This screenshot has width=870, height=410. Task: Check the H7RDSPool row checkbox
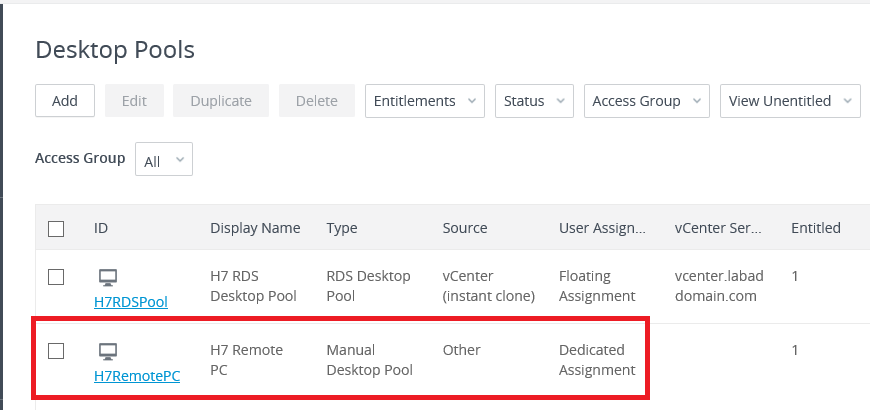coord(56,276)
